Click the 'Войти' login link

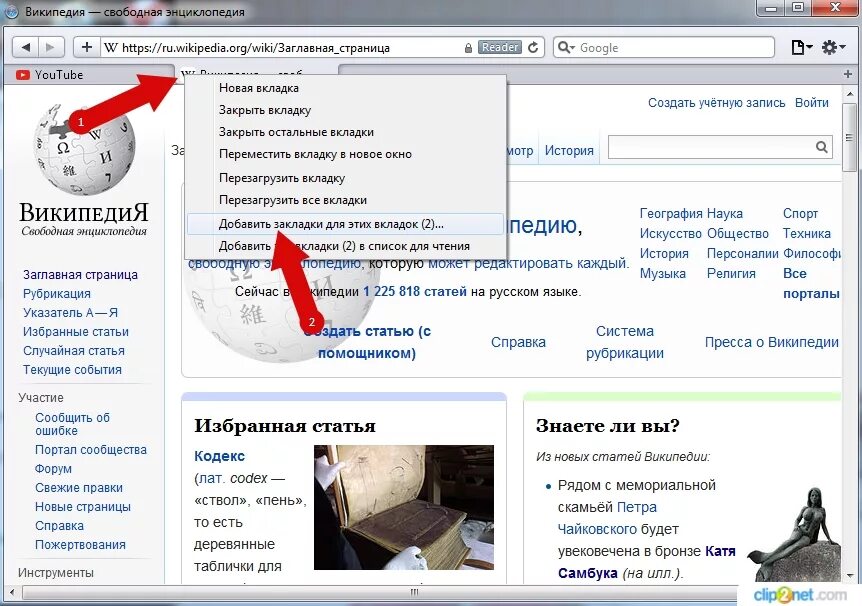tap(811, 103)
